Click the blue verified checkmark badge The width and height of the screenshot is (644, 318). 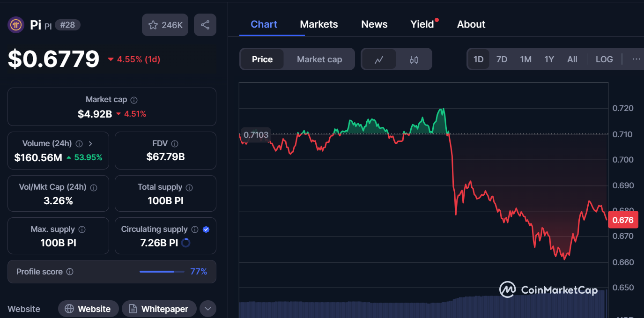coord(206,229)
